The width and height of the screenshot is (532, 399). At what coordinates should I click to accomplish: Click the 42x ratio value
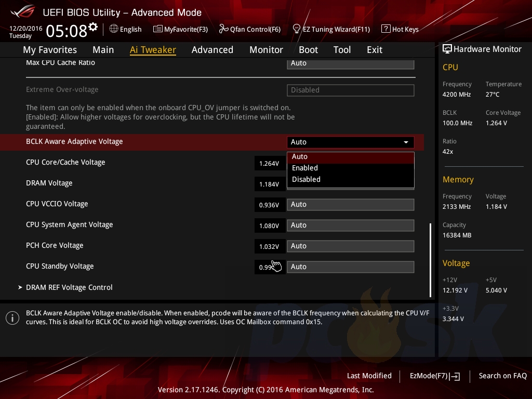(448, 152)
